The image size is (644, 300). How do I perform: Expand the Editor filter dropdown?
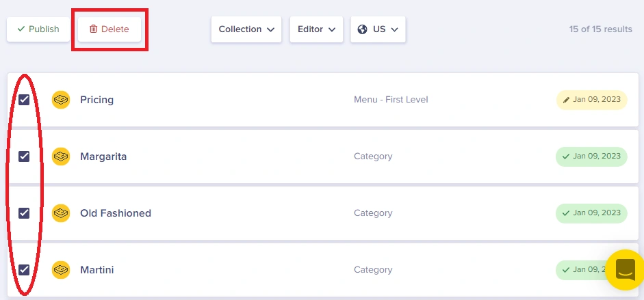pos(316,29)
